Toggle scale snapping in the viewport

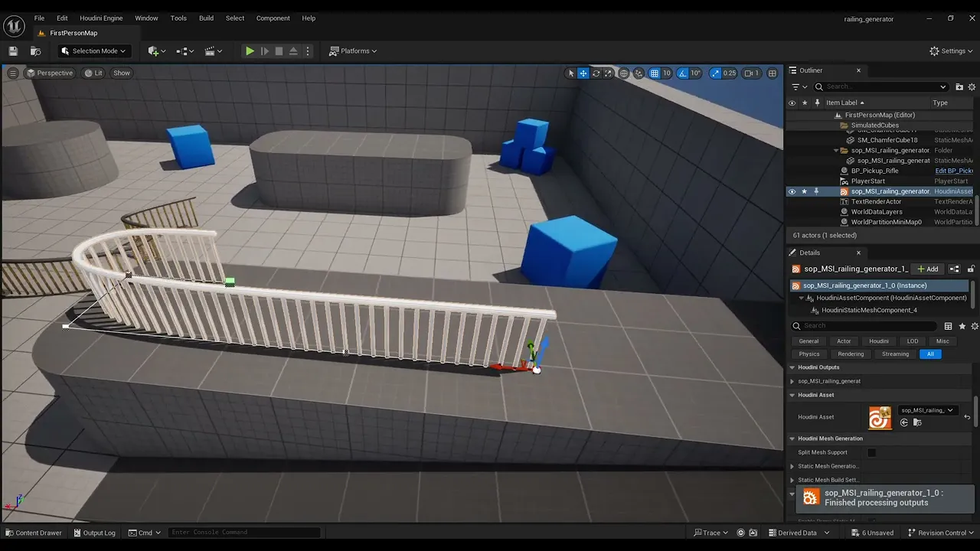(715, 73)
